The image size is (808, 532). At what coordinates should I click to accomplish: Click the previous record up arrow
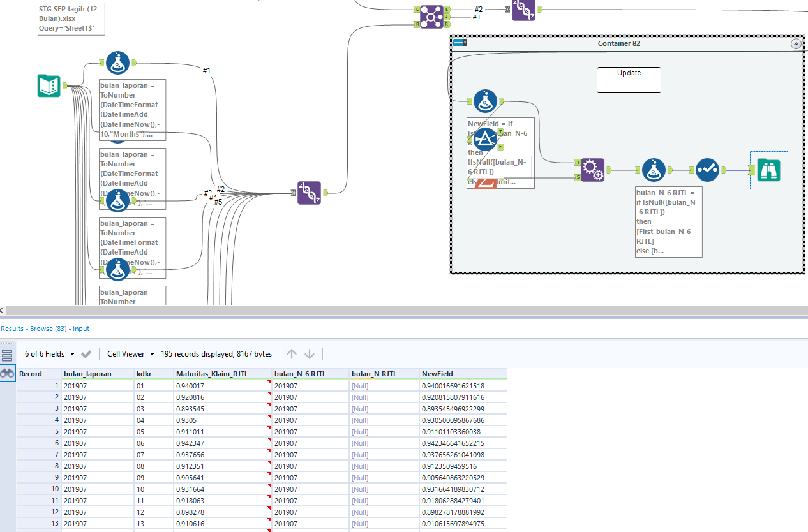tap(292, 354)
